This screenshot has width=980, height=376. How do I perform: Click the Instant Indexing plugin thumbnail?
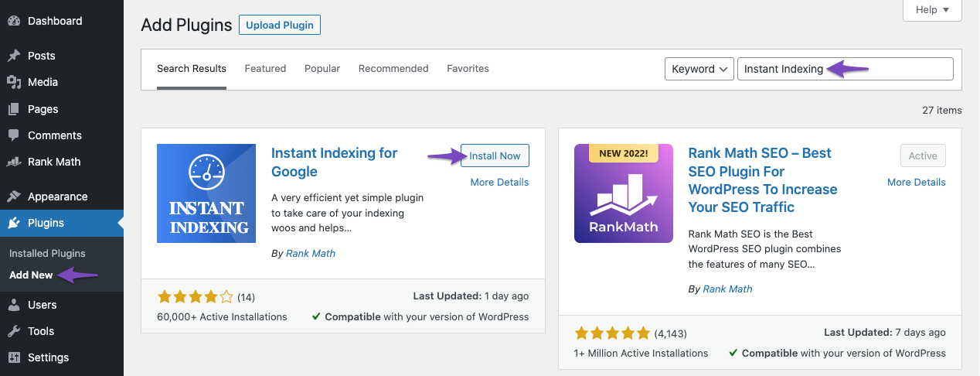click(x=206, y=193)
